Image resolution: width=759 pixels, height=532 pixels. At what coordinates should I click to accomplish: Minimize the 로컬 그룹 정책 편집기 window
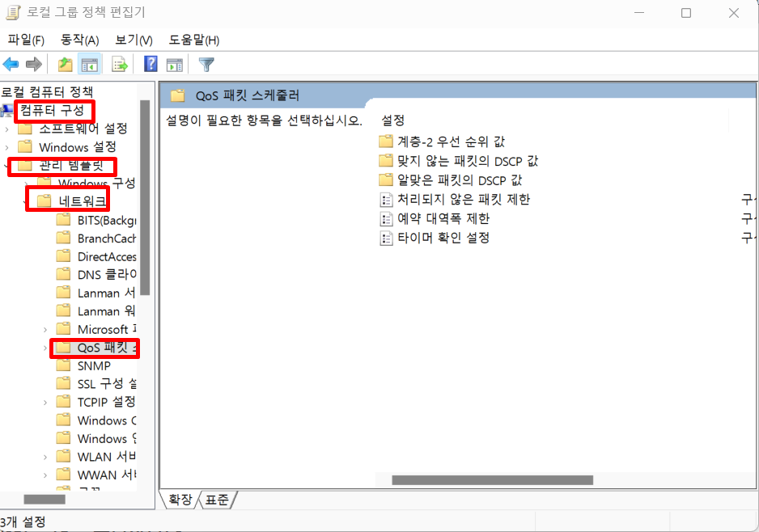(639, 13)
